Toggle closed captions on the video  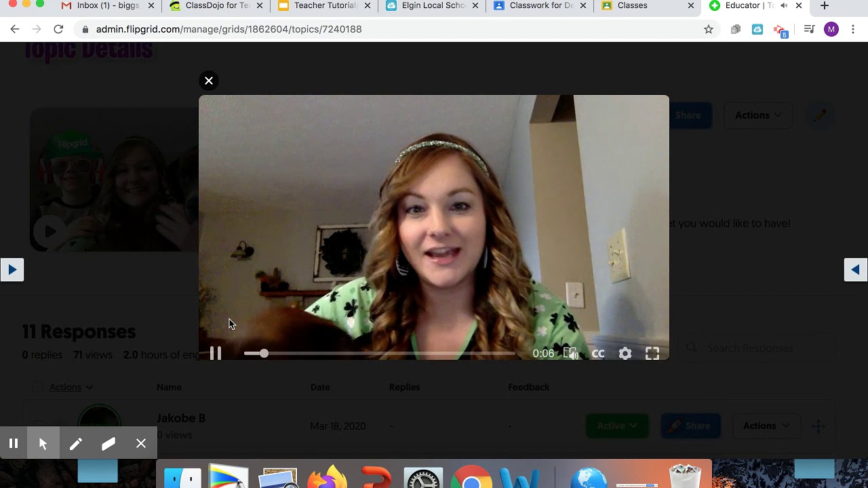tap(598, 353)
